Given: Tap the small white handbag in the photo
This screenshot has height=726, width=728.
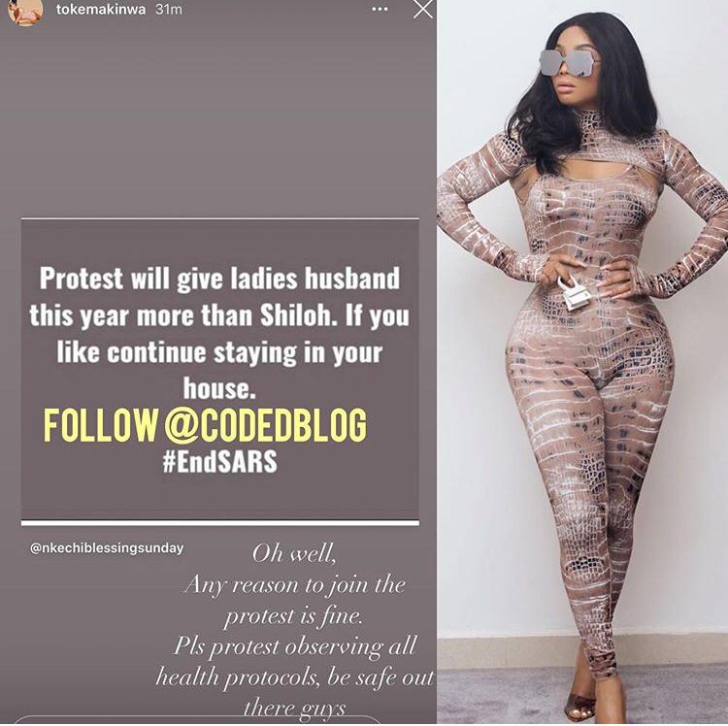Looking at the screenshot, I should tap(574, 292).
